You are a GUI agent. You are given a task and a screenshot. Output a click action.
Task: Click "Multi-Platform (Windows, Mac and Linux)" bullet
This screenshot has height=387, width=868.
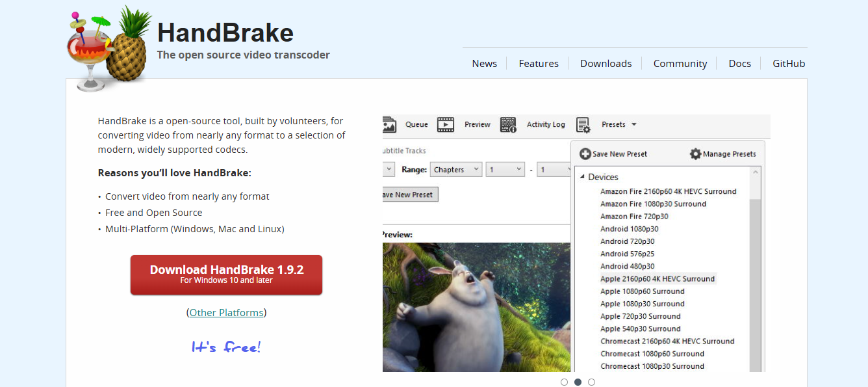tap(194, 229)
